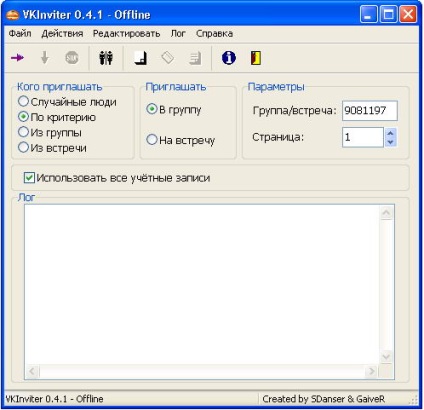Click the log scrollbar down arrow

[386, 357]
